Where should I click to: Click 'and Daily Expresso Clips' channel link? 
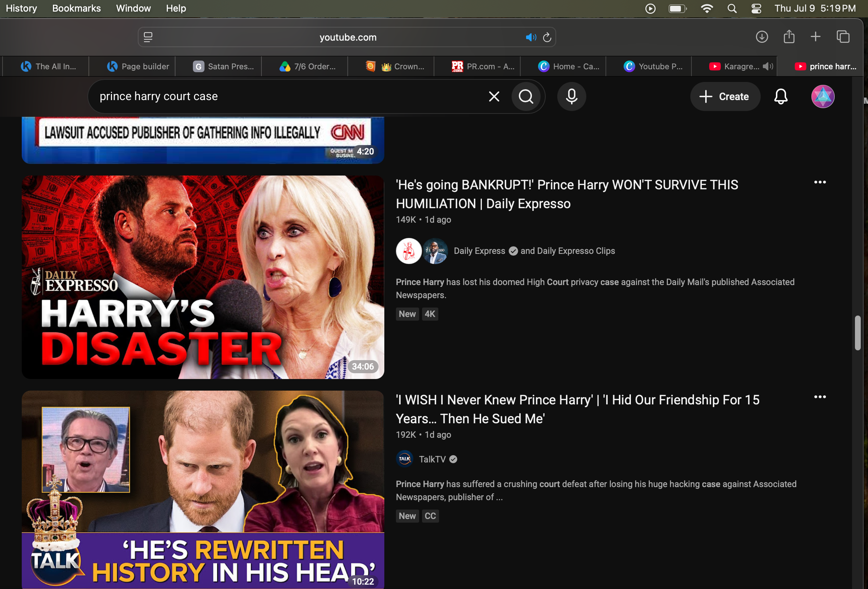click(x=568, y=251)
